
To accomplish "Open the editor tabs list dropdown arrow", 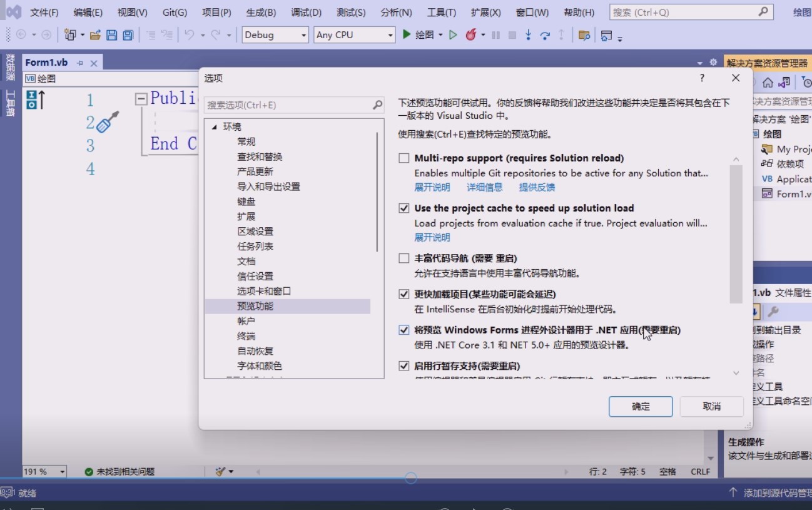I will pos(699,63).
